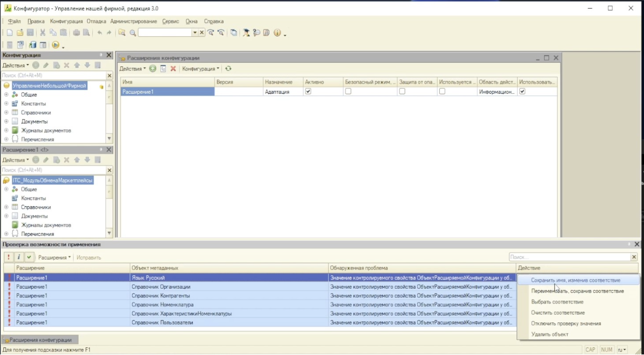Screen dimensions: 644x355
Task: Enable the Безопасный режим checkbox
Action: [x=348, y=91]
